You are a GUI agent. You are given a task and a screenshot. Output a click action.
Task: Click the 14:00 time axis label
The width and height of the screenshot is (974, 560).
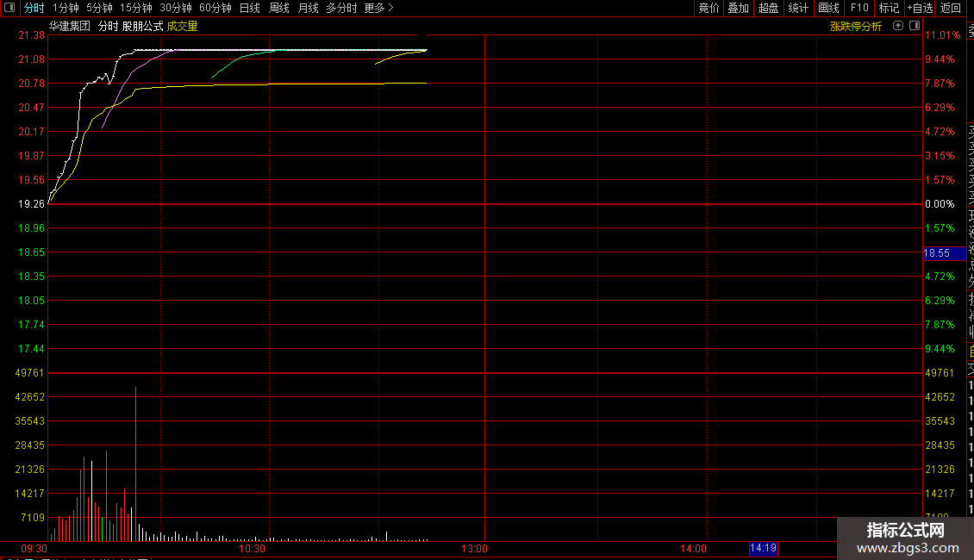pyautogui.click(x=693, y=549)
